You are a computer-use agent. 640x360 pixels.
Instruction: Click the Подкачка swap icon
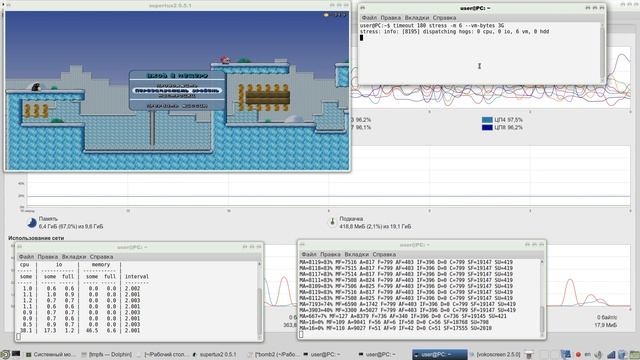(332, 222)
